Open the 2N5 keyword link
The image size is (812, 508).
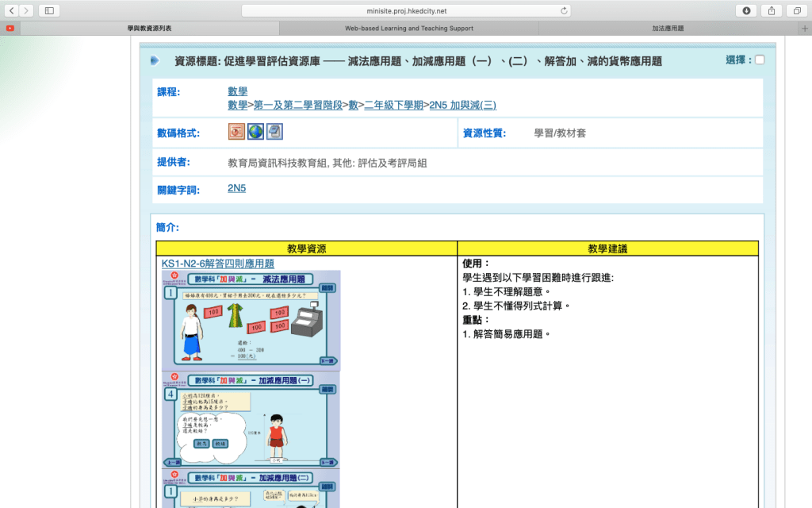pyautogui.click(x=236, y=188)
